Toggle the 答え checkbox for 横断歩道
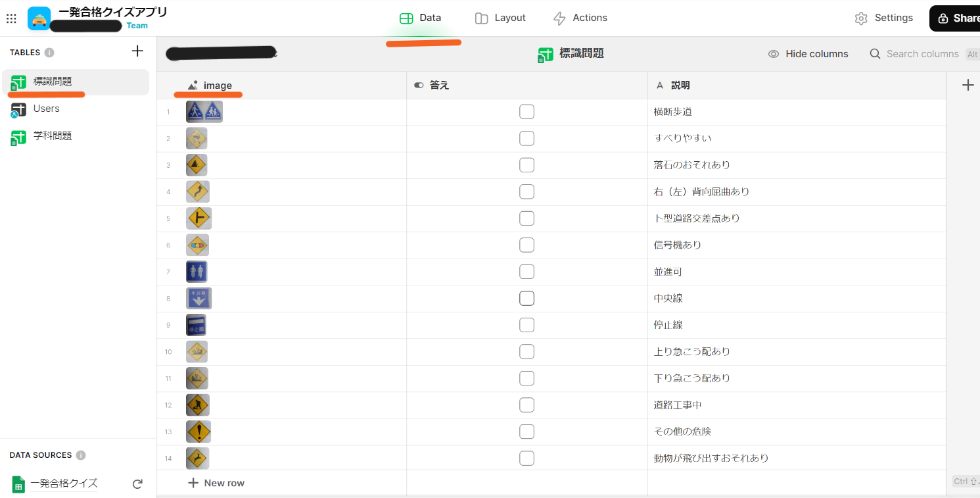Screen dimensions: 980x498 tap(526, 112)
